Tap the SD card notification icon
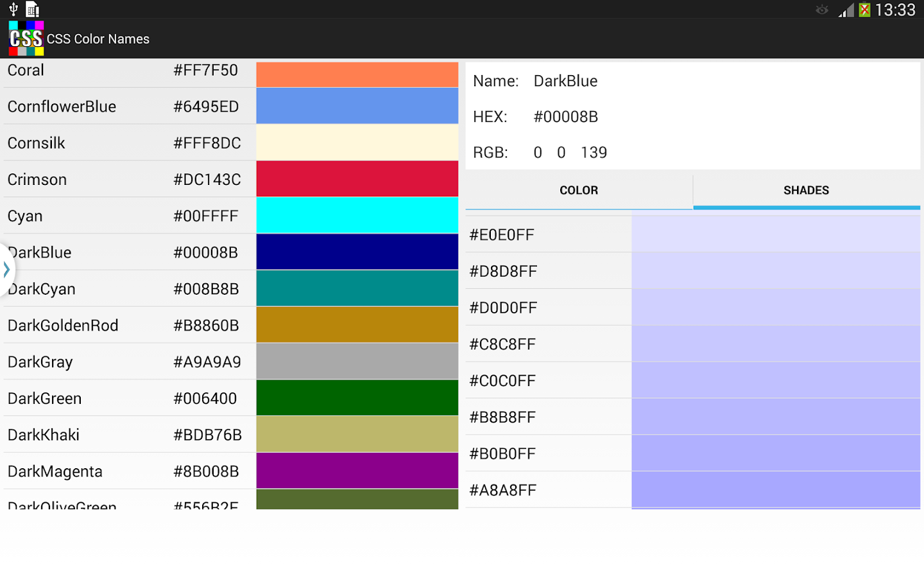This screenshot has height=578, width=924. [x=33, y=9]
